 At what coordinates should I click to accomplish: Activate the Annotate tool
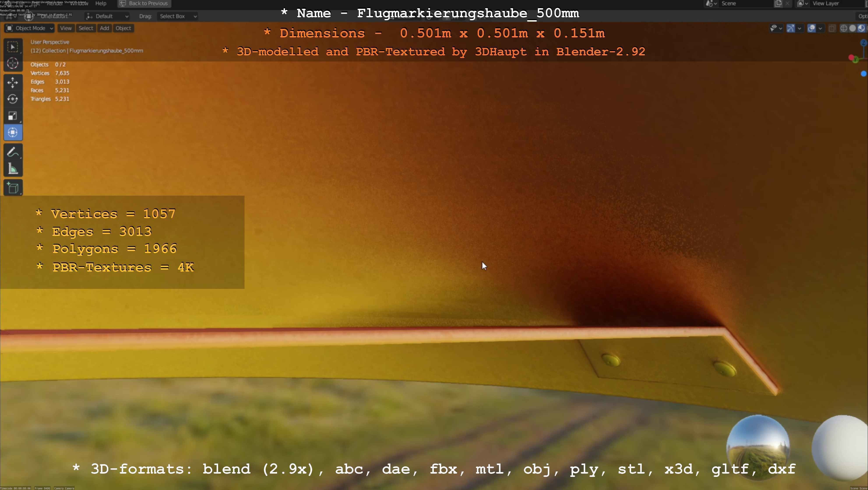click(13, 152)
